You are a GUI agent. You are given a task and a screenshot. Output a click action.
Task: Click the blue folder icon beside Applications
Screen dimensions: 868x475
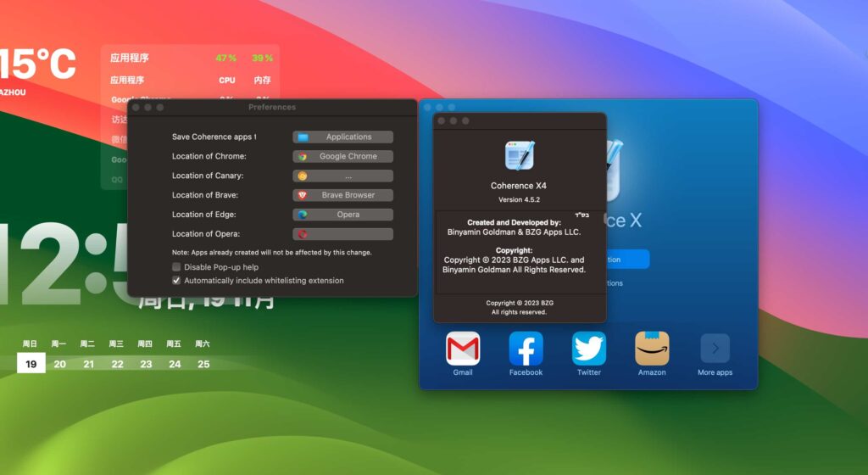click(303, 137)
